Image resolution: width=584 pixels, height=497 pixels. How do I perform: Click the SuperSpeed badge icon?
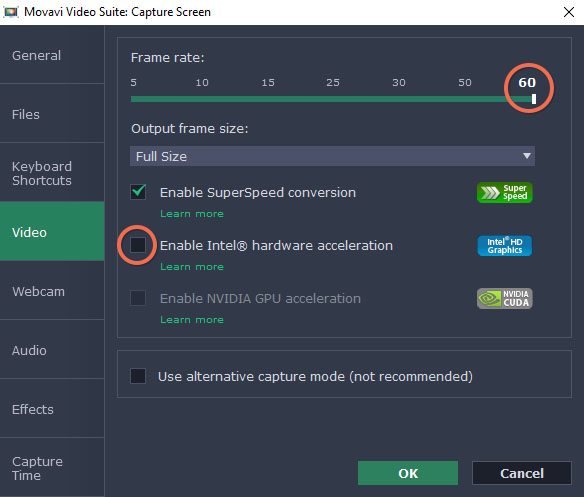(x=505, y=192)
